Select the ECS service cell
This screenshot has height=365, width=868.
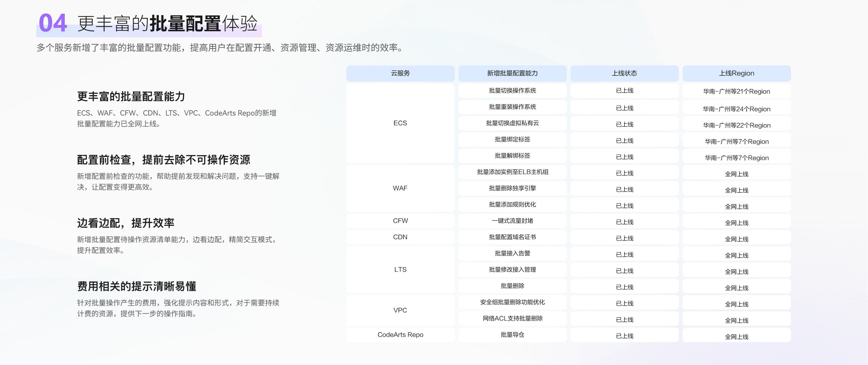400,123
